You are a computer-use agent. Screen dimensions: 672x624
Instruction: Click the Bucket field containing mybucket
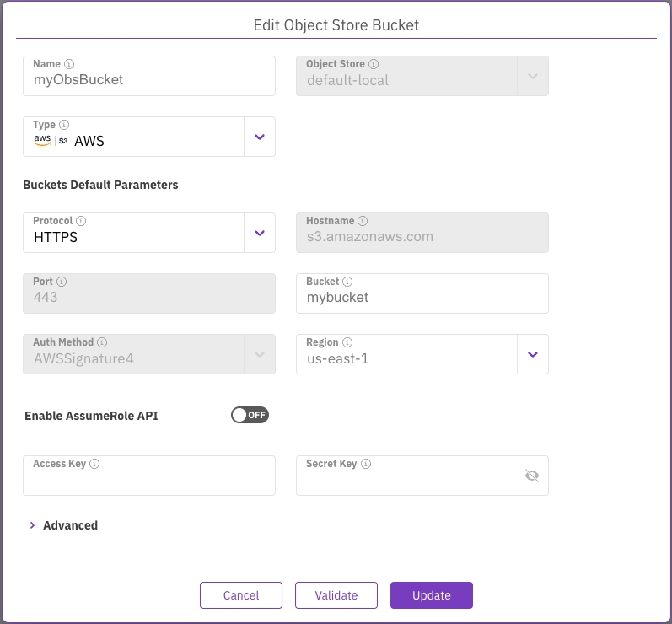click(422, 298)
